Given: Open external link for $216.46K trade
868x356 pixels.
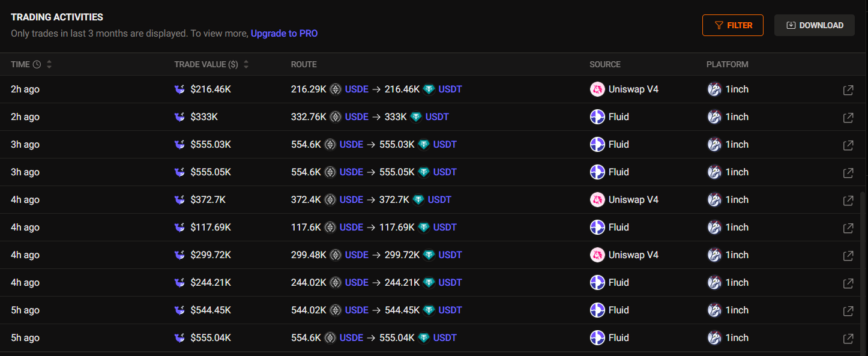Looking at the screenshot, I should point(848,90).
